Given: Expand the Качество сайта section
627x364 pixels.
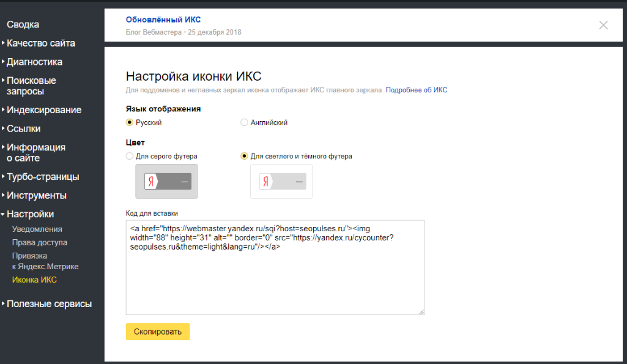Looking at the screenshot, I should click(41, 43).
